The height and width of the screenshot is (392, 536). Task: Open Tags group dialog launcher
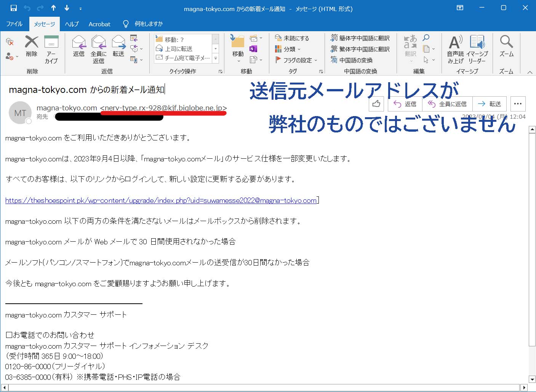[x=321, y=72]
